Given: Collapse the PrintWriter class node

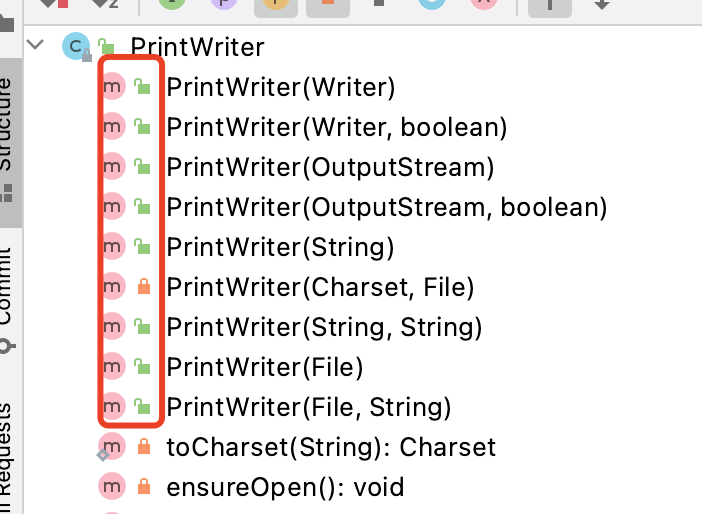Looking at the screenshot, I should point(37,45).
